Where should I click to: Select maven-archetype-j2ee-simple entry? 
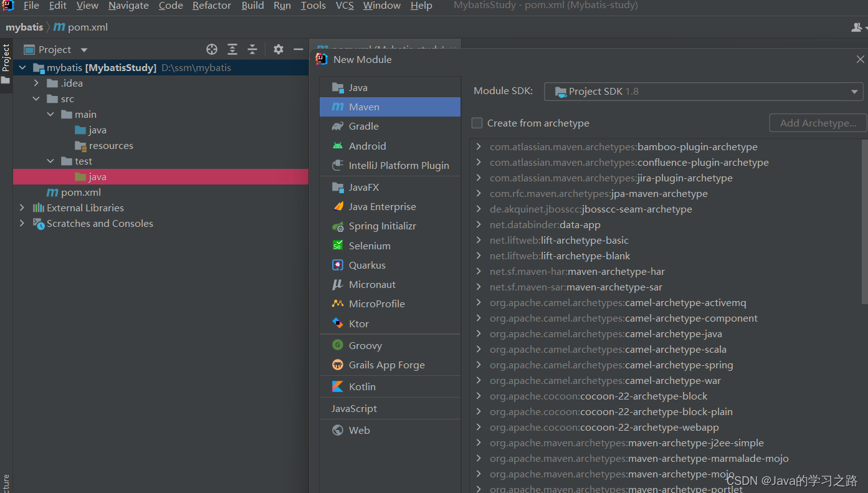click(x=626, y=443)
